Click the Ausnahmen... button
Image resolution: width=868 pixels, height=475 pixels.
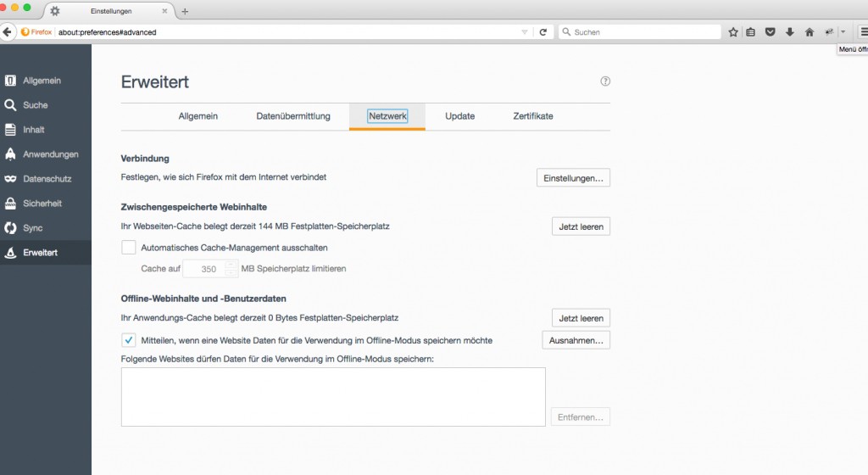pos(576,340)
